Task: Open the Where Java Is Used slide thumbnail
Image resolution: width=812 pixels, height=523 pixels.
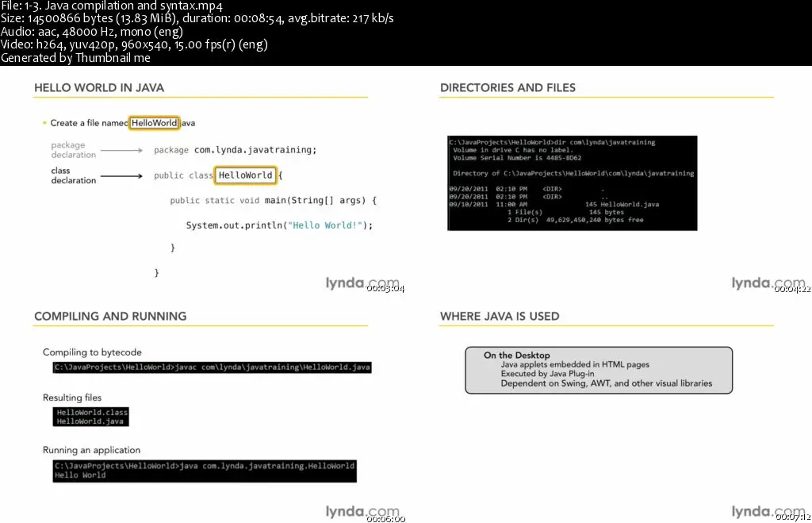Action: pos(609,409)
